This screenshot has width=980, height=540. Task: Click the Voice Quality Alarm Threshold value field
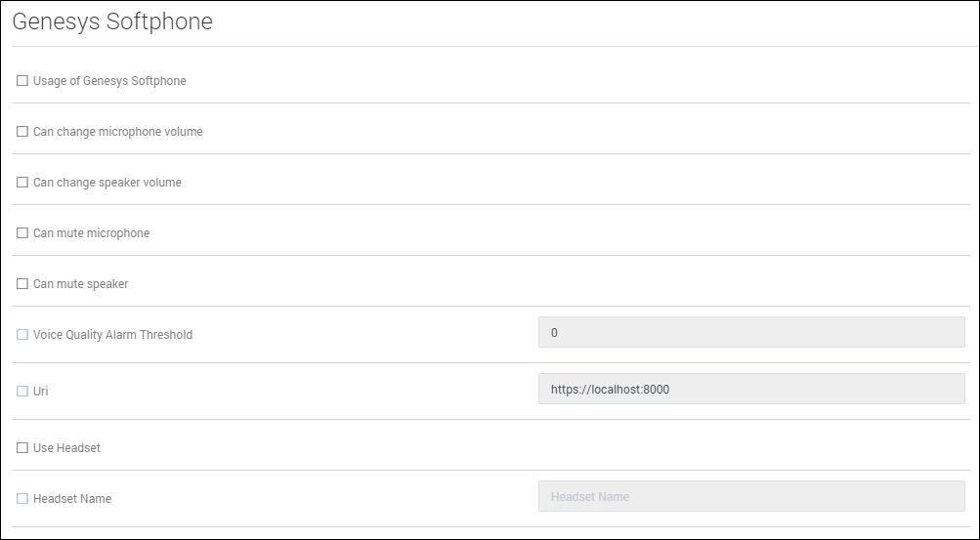(x=750, y=333)
